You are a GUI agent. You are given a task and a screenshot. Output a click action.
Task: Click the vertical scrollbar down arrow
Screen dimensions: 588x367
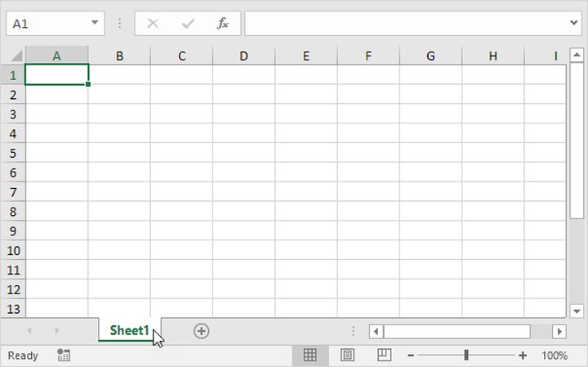577,311
